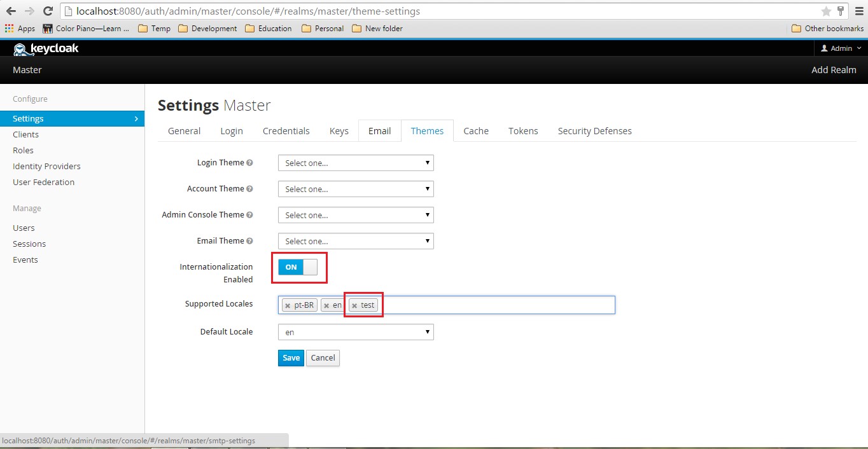Switch to the Credentials tab
Image resolution: width=868 pixels, height=449 pixels.
[x=286, y=131]
